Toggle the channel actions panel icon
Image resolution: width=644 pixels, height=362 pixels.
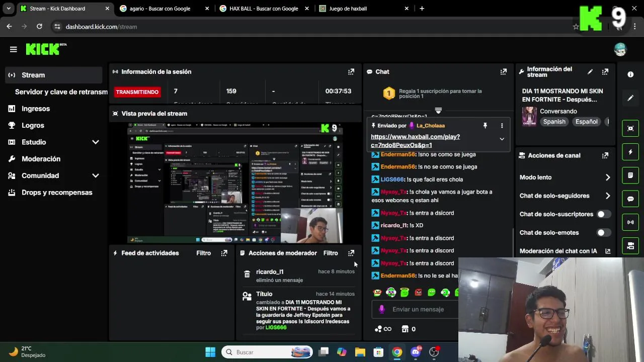click(630, 246)
